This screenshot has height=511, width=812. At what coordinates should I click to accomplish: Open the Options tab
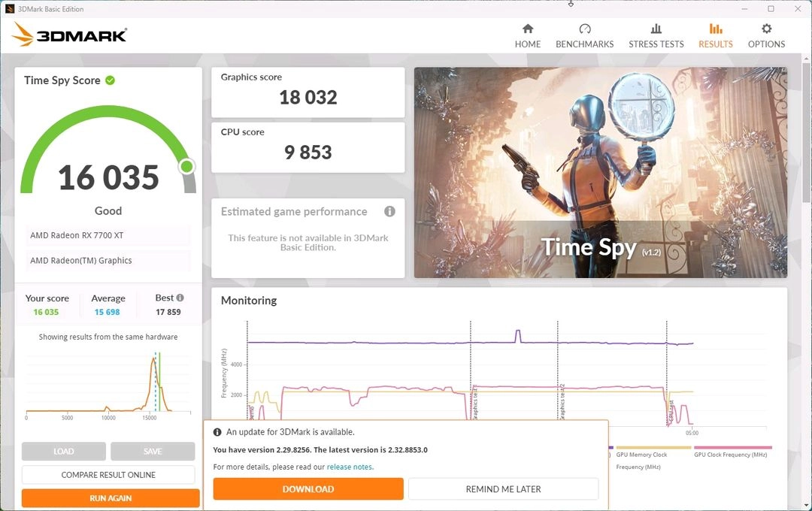pyautogui.click(x=766, y=36)
